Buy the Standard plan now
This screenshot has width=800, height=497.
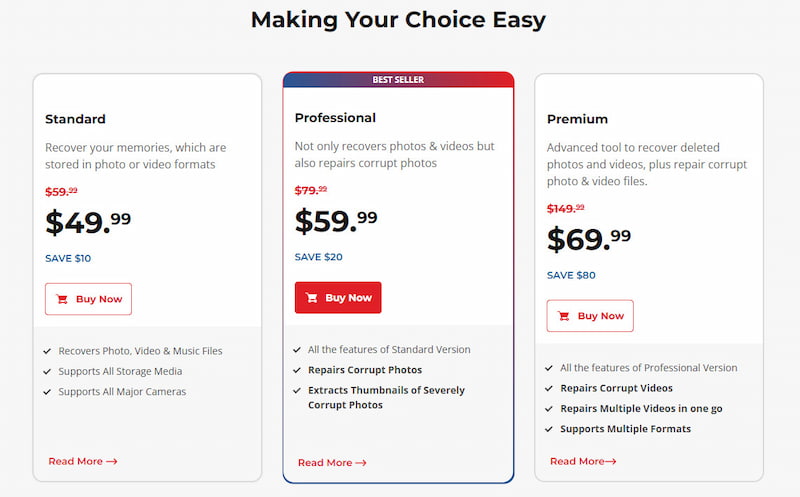click(88, 299)
